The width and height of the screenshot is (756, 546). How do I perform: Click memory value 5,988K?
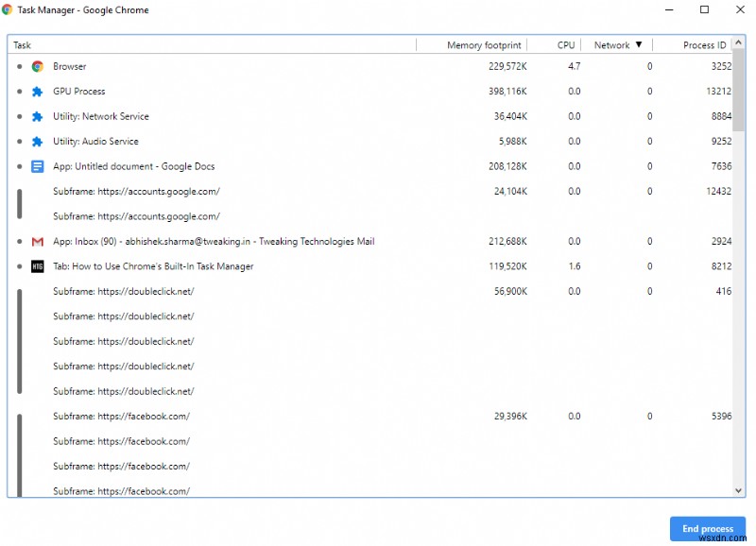[x=513, y=142]
